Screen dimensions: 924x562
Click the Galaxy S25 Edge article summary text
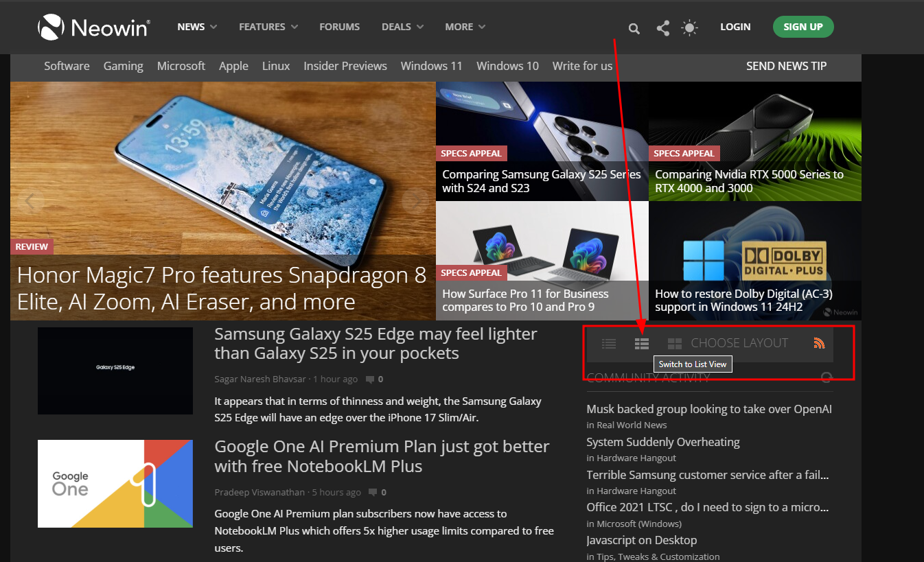click(378, 410)
